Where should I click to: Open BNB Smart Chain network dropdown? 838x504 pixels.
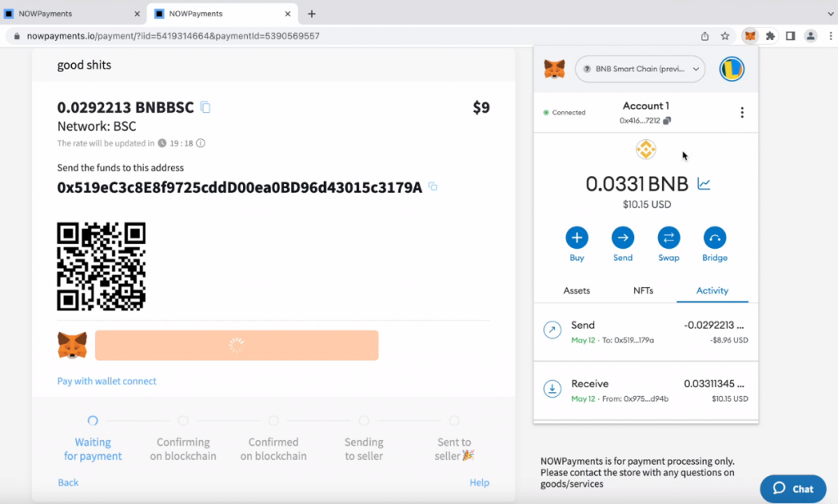pyautogui.click(x=640, y=69)
